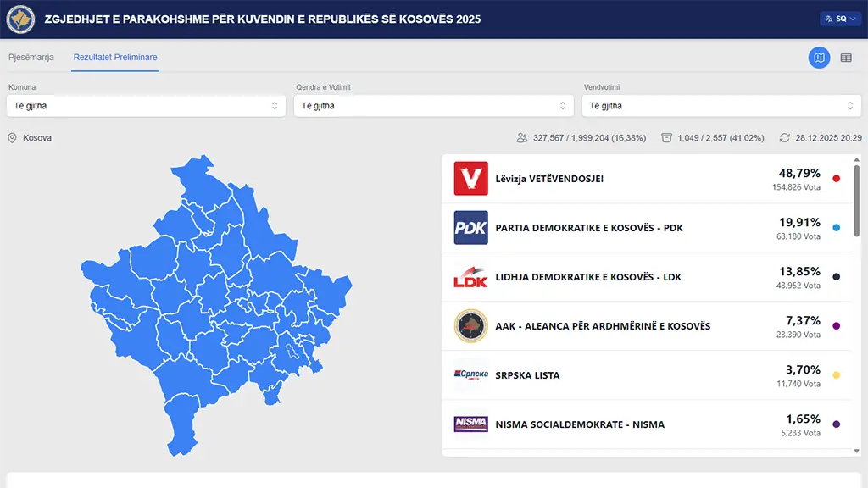This screenshot has width=868, height=488.
Task: Switch to the Pjesëmarrja tab
Action: tap(31, 58)
